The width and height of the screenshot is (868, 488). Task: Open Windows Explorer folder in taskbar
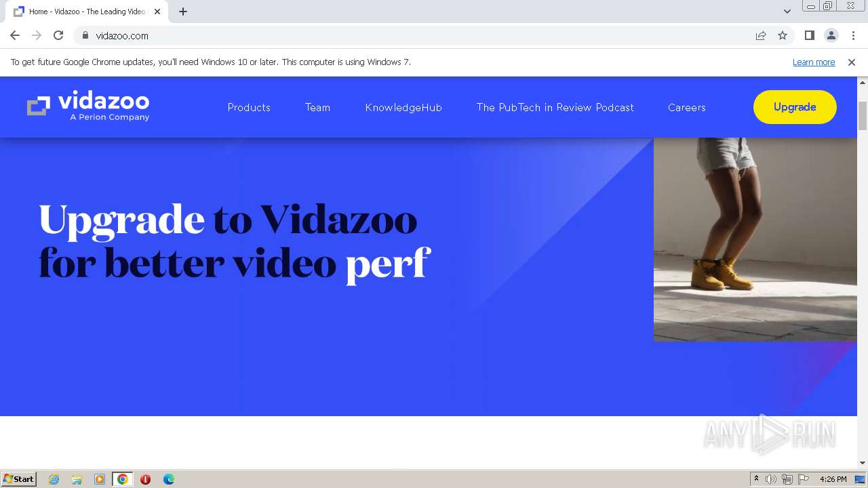click(77, 479)
